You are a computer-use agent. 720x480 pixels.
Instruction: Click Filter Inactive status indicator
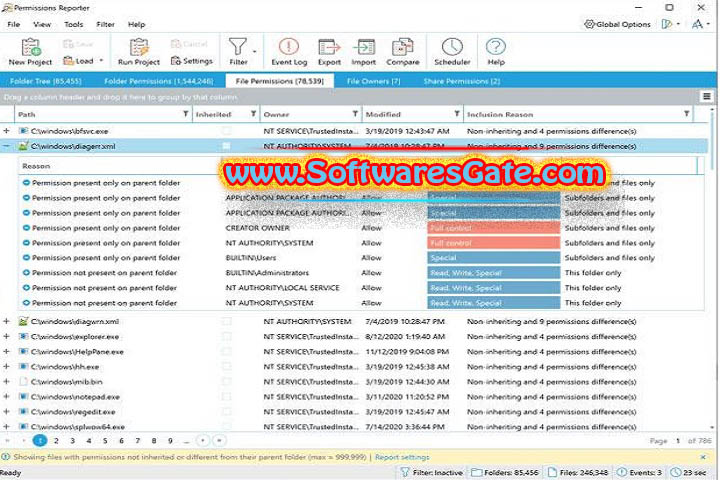pyautogui.click(x=432, y=472)
